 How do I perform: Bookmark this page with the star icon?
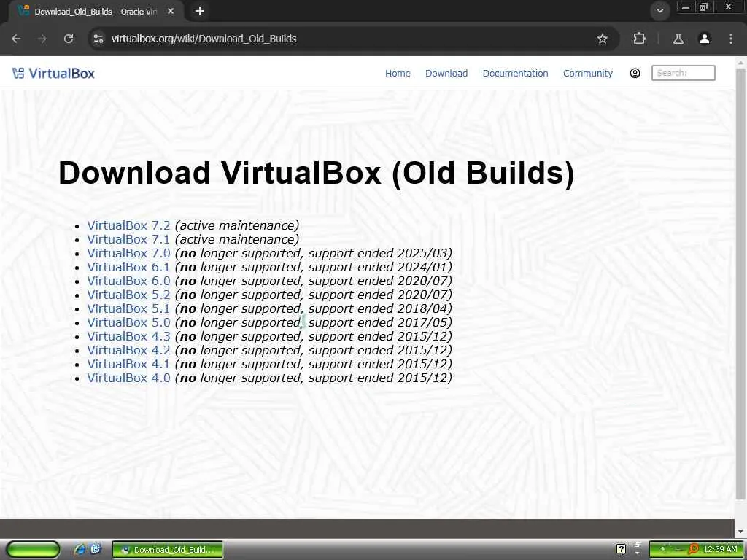[x=602, y=39]
